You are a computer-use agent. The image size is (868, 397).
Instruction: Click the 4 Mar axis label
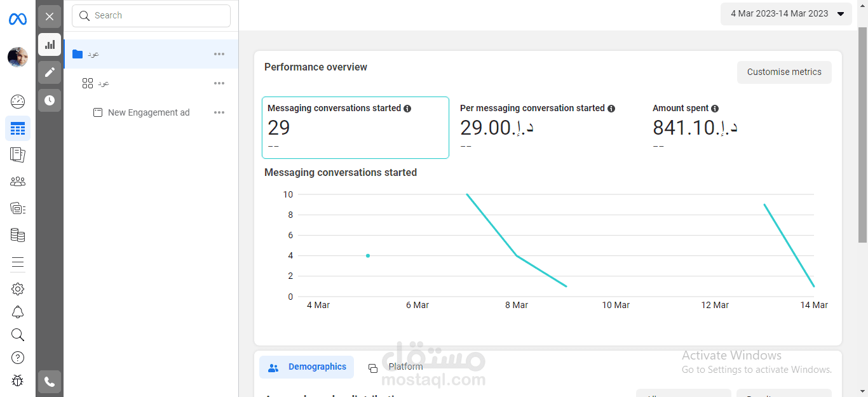coord(318,306)
